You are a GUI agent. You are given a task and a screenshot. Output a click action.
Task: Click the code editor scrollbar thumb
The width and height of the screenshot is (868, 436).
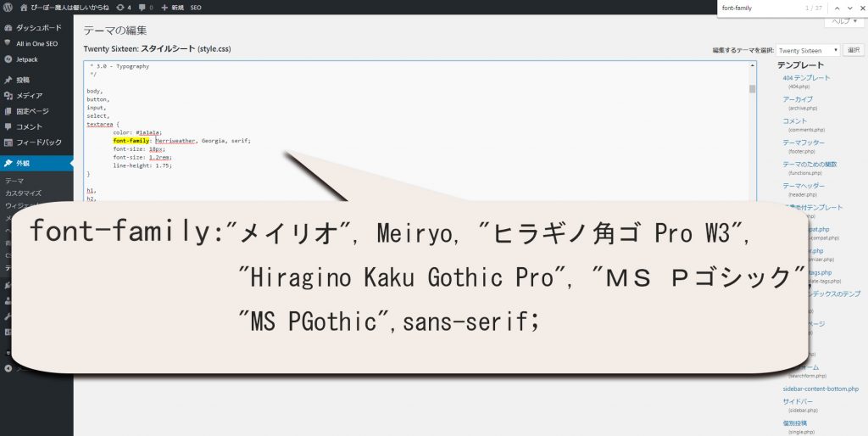[x=753, y=88]
